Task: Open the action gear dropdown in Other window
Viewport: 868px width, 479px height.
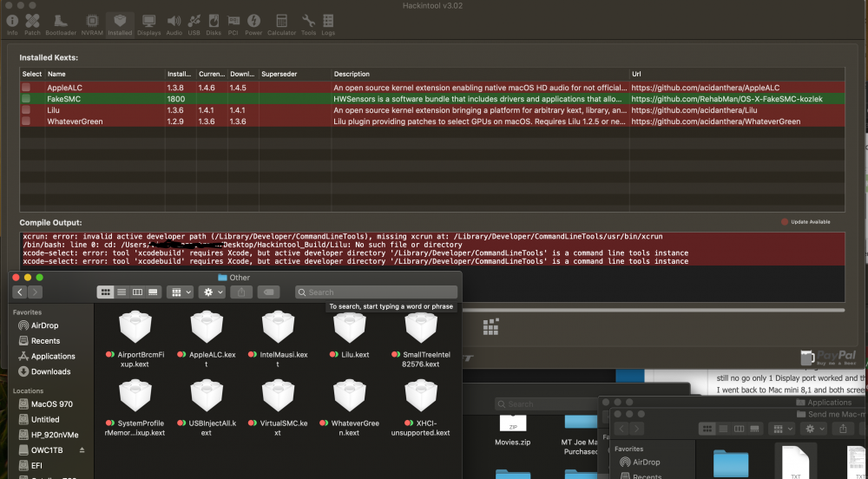Action: pyautogui.click(x=212, y=292)
